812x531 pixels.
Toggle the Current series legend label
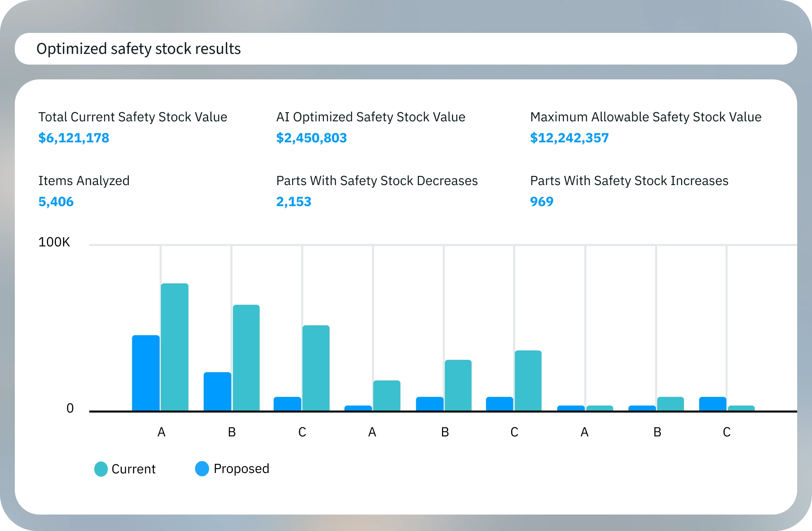tap(133, 469)
